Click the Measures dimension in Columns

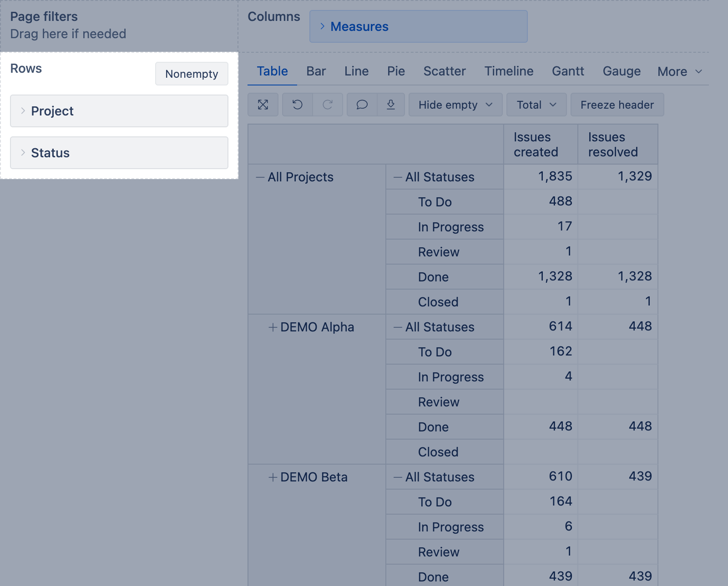click(x=359, y=27)
